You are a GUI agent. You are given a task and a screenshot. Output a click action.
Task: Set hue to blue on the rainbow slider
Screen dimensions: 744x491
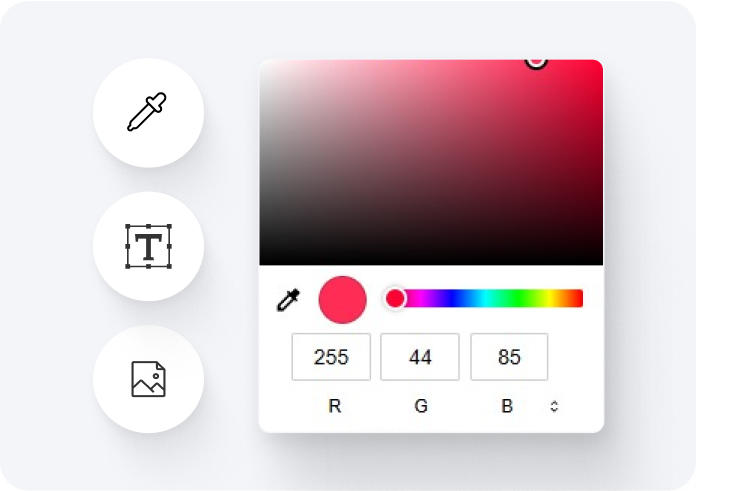455,298
